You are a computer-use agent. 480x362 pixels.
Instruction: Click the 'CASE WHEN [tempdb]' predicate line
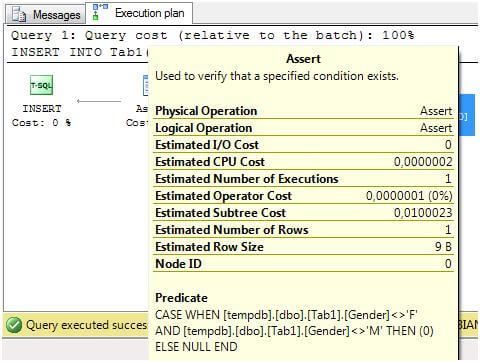[286, 315]
